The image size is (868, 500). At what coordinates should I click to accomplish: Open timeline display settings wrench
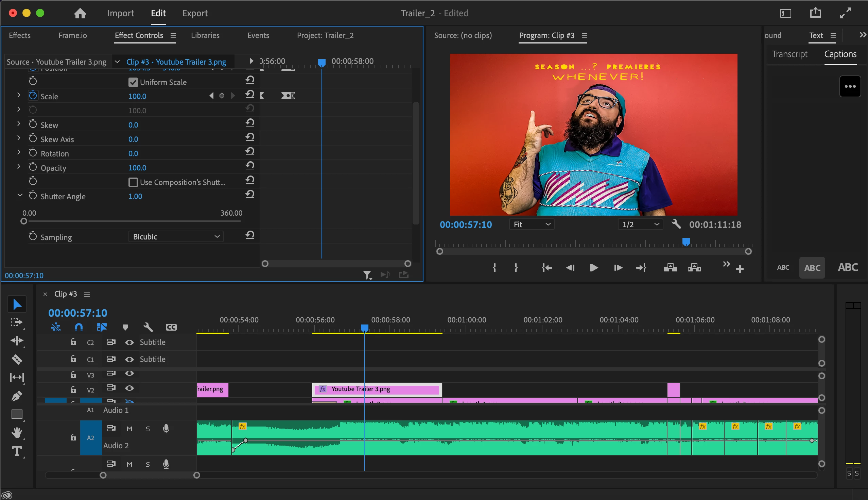pos(148,327)
